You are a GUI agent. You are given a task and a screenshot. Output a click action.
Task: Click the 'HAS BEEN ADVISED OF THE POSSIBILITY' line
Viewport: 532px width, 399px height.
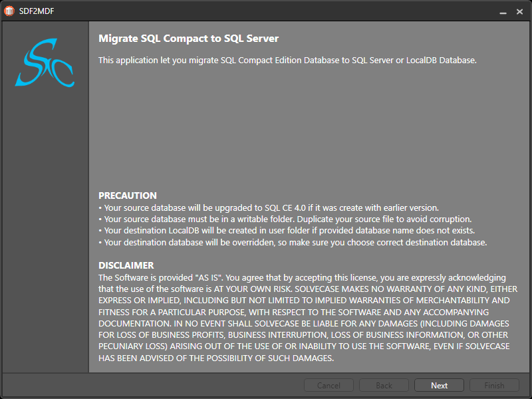(x=216, y=358)
